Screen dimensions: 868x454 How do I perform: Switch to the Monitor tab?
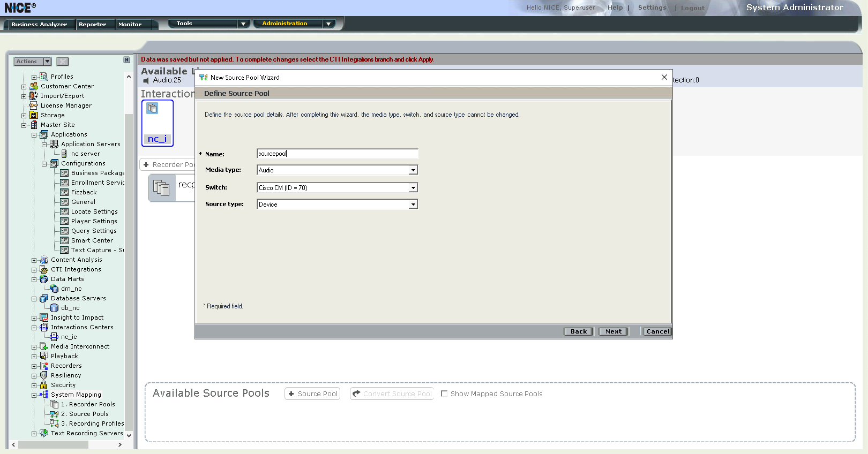[x=130, y=25]
